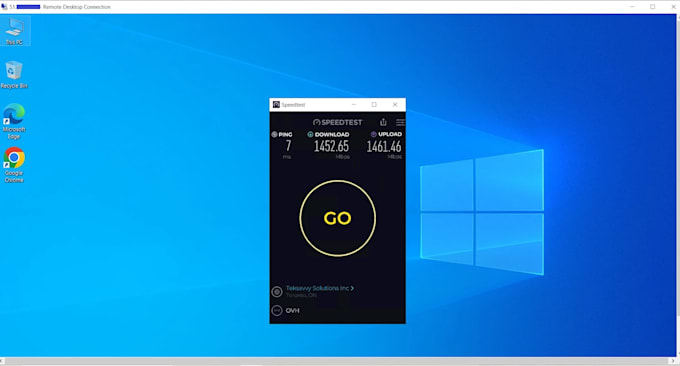The height and width of the screenshot is (366, 680).
Task: Click the chevron next to Teksavvy Solutions
Action: coord(352,288)
